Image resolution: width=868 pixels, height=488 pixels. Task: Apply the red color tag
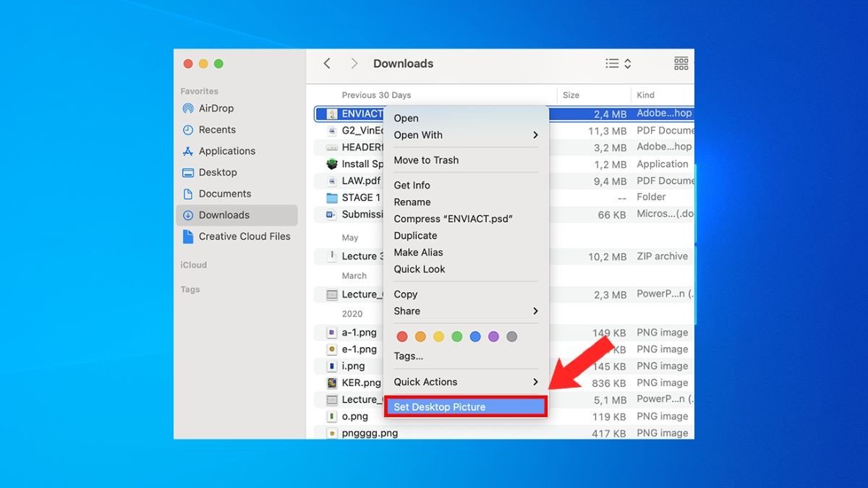point(402,337)
